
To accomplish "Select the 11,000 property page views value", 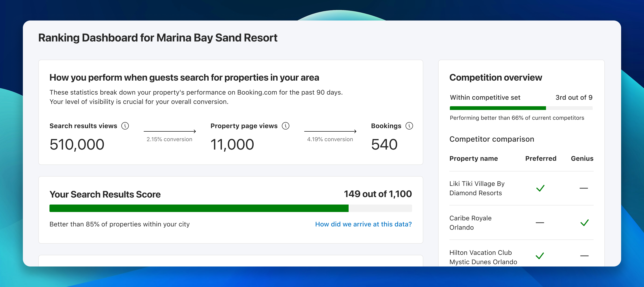I will click(x=232, y=144).
